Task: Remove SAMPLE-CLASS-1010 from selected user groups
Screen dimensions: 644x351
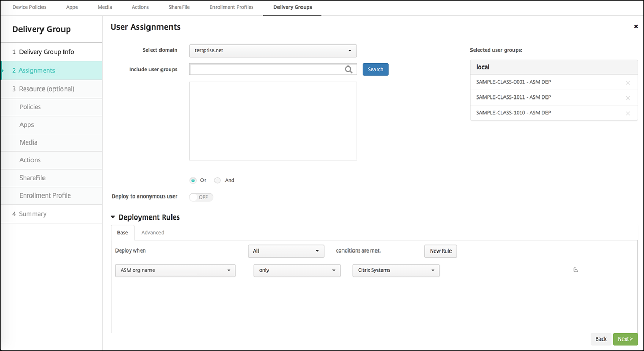Action: pos(628,113)
